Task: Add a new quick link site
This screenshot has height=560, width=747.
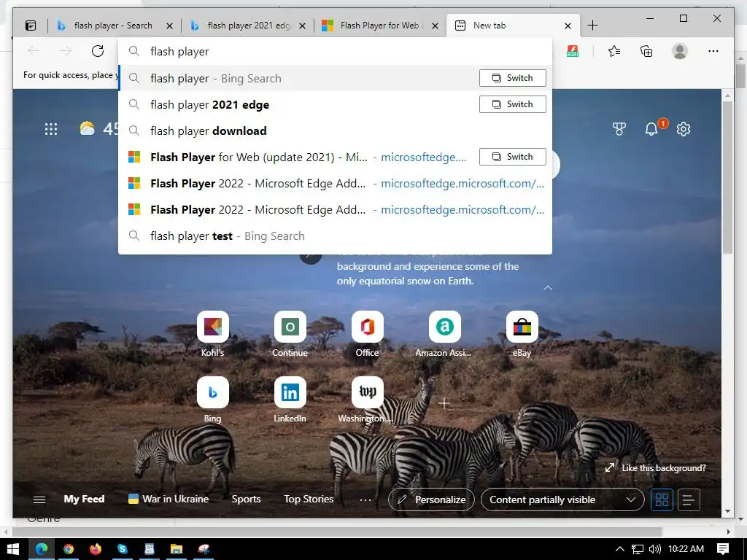Action: point(444,403)
